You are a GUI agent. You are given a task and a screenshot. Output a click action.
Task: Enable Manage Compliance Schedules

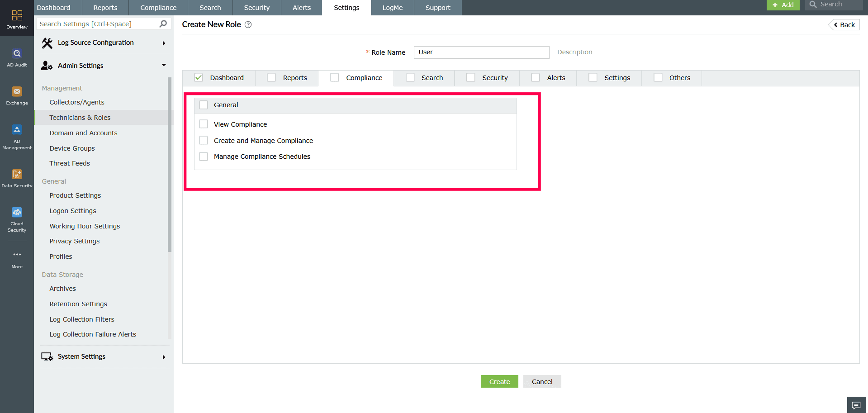click(204, 156)
